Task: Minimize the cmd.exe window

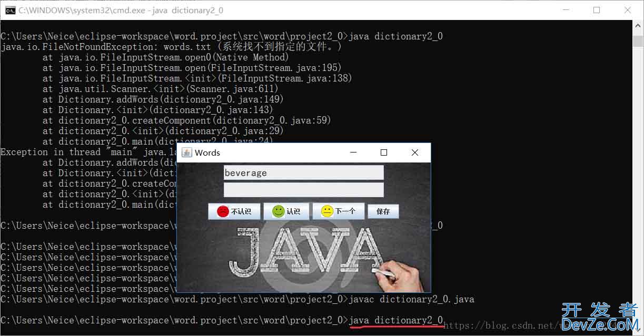Action: pyautogui.click(x=566, y=10)
